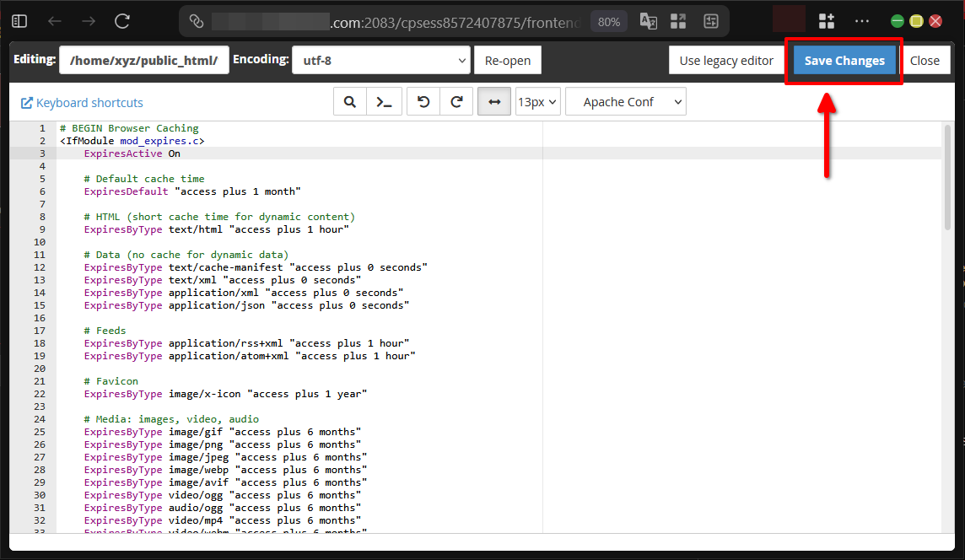
Task: Switch to the legacy editor
Action: pos(726,60)
